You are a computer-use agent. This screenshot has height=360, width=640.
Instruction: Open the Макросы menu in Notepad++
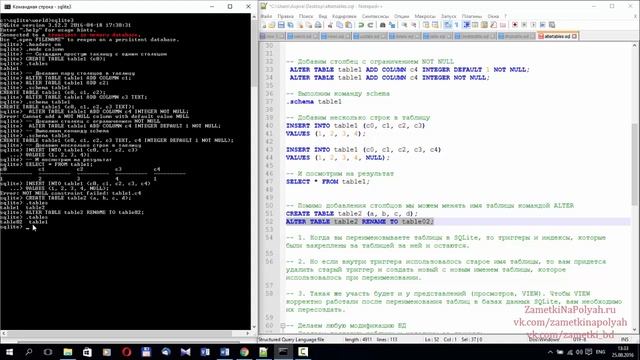(x=425, y=16)
